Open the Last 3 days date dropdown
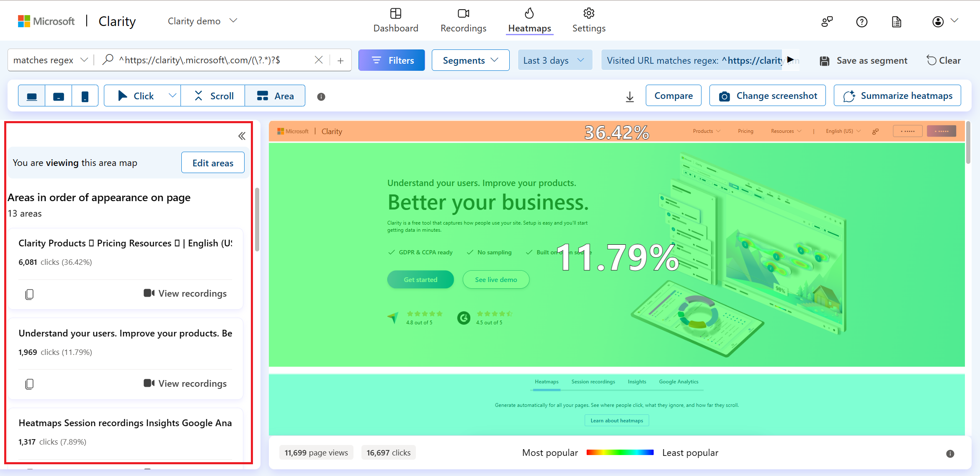 click(555, 60)
